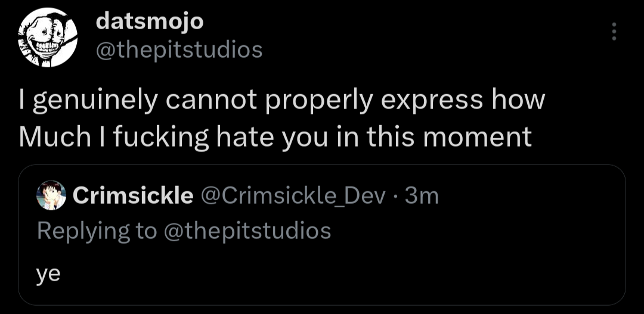Click the 3m timestamp on quoted tweet
The image size is (644, 314).
pyautogui.click(x=422, y=195)
